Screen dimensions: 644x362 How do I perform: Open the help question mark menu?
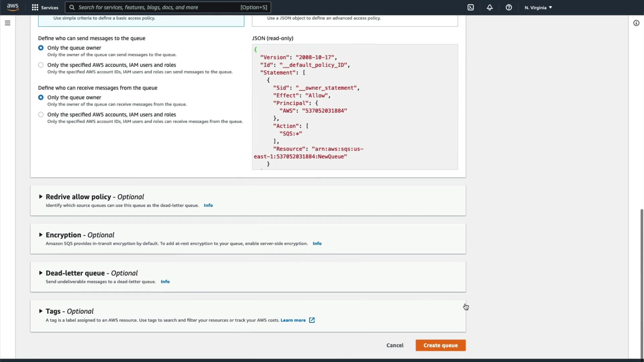(509, 7)
